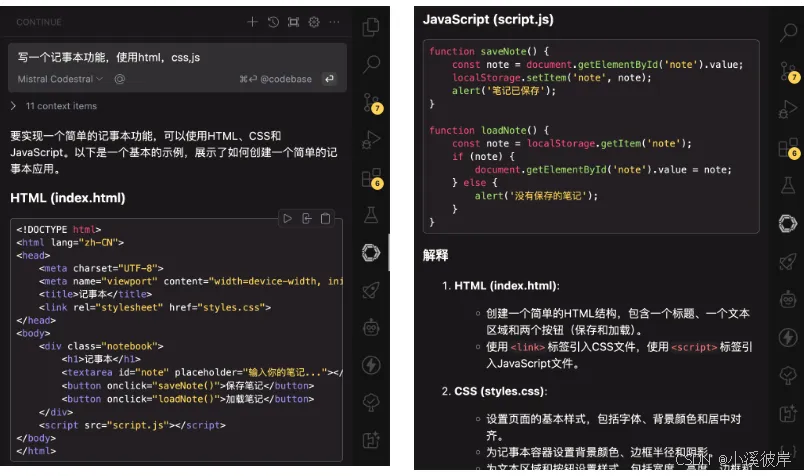Open Continue session history clock icon
The image size is (804, 476).
point(273,22)
